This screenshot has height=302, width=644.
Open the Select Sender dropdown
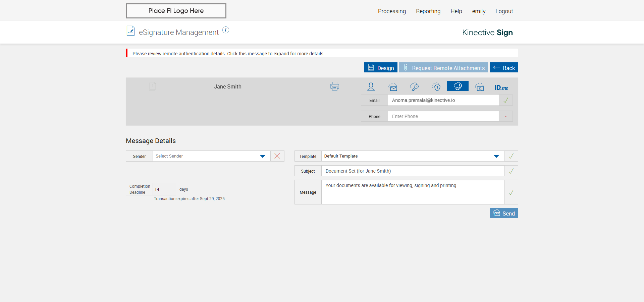click(x=212, y=156)
